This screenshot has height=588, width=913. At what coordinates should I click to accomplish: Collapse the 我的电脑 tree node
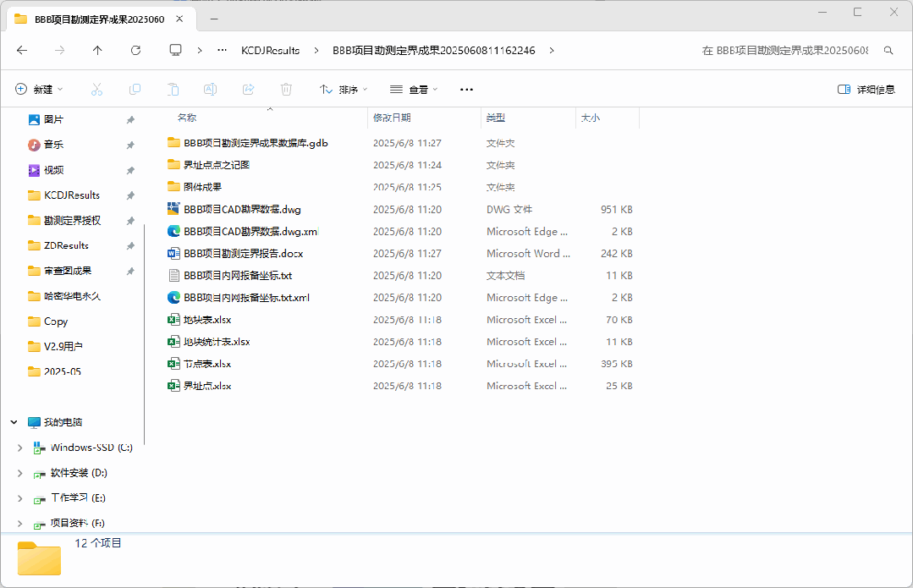tap(14, 422)
